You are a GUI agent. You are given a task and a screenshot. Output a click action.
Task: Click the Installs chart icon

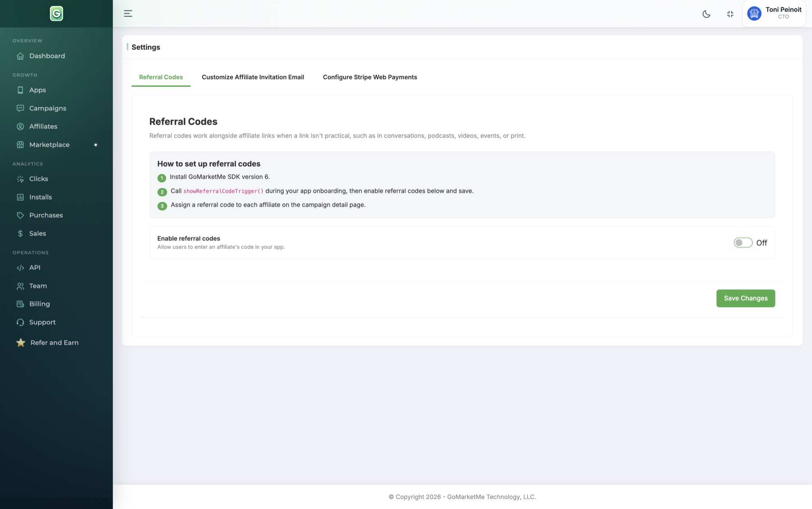tap(20, 197)
